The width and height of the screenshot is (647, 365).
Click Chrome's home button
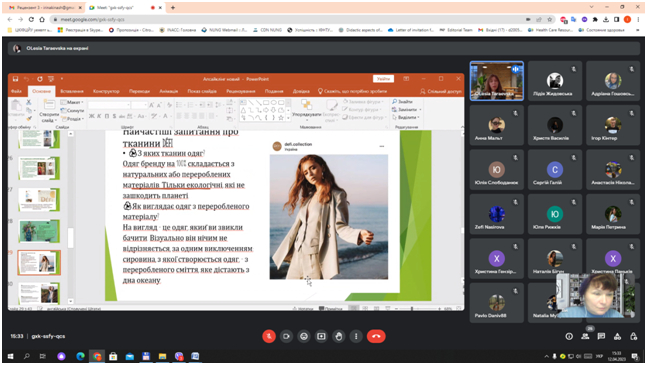pyautogui.click(x=42, y=19)
